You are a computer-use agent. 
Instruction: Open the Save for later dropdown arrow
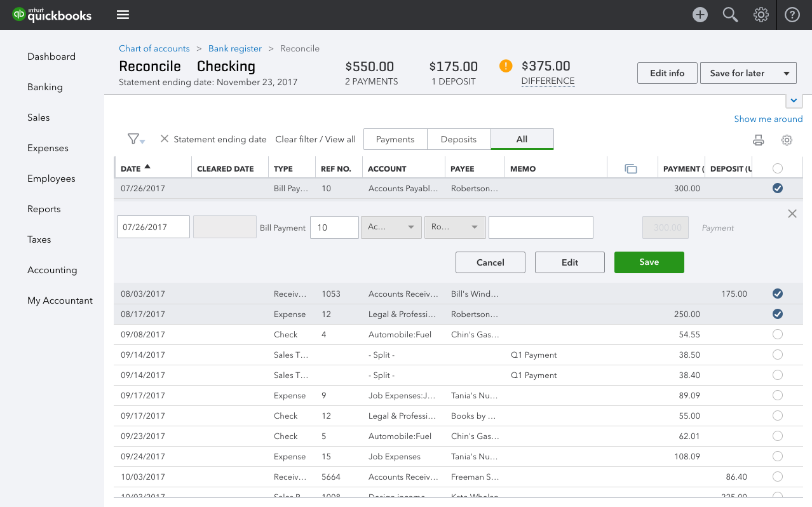[x=787, y=73]
